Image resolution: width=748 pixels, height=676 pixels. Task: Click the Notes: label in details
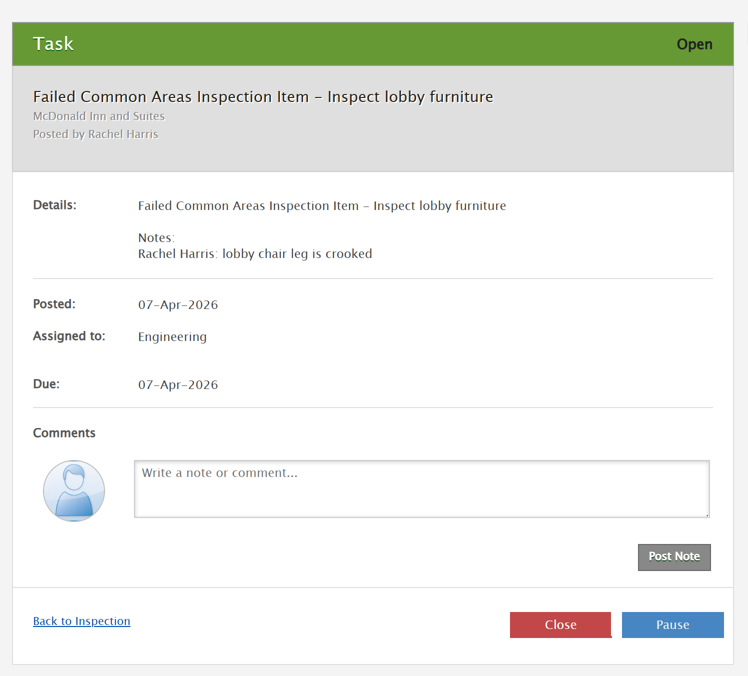tap(156, 238)
